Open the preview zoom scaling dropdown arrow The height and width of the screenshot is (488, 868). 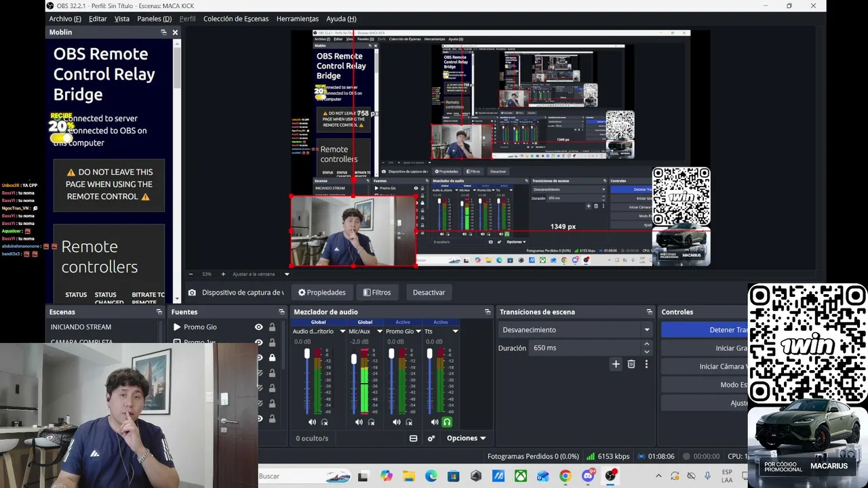pyautogui.click(x=287, y=274)
